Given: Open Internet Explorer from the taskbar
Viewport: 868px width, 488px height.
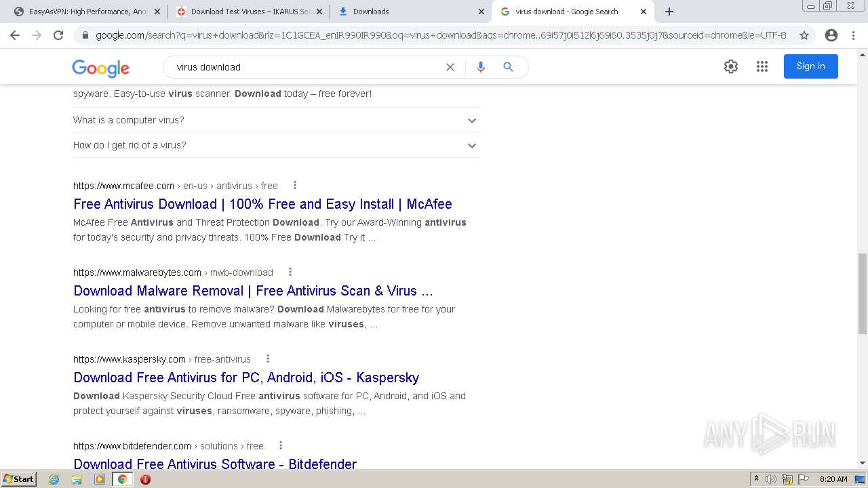Looking at the screenshot, I should [54, 479].
